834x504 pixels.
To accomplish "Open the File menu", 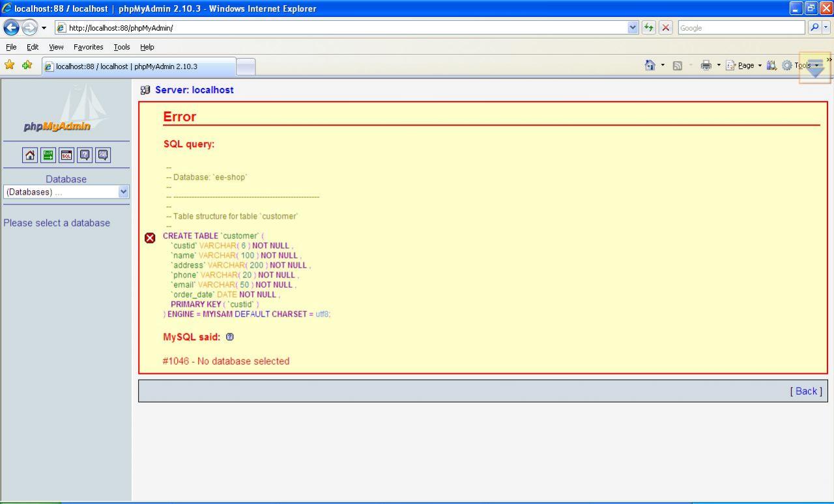I will click(11, 47).
